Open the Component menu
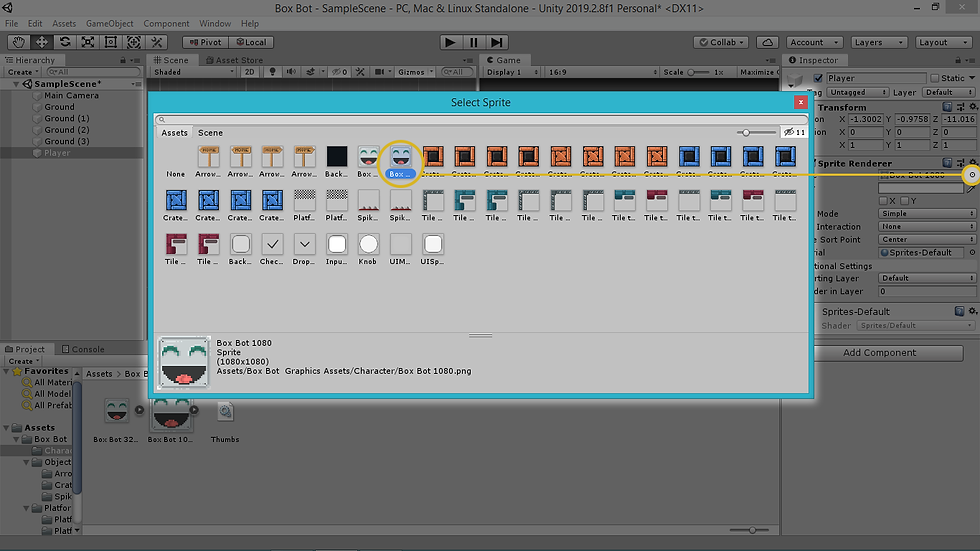The image size is (980, 551). [166, 23]
